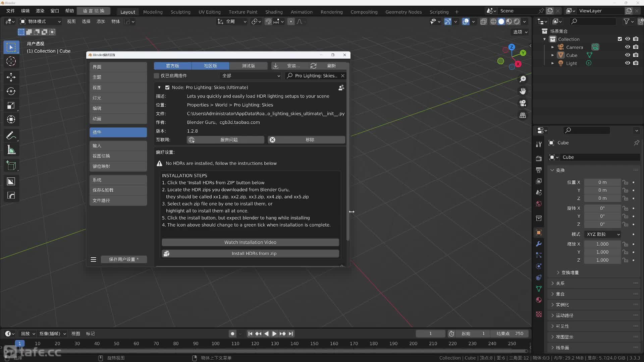
Task: Uncheck Pro Lighting: Skies addon checkbox
Action: tap(167, 87)
